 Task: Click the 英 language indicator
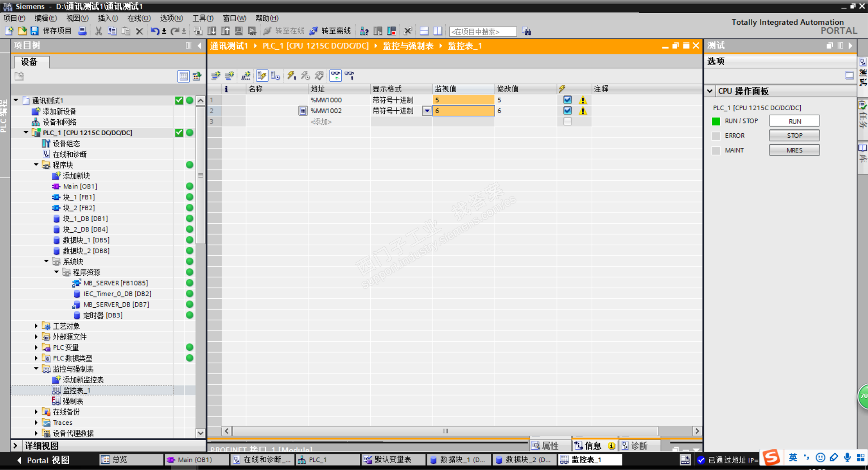(x=793, y=458)
